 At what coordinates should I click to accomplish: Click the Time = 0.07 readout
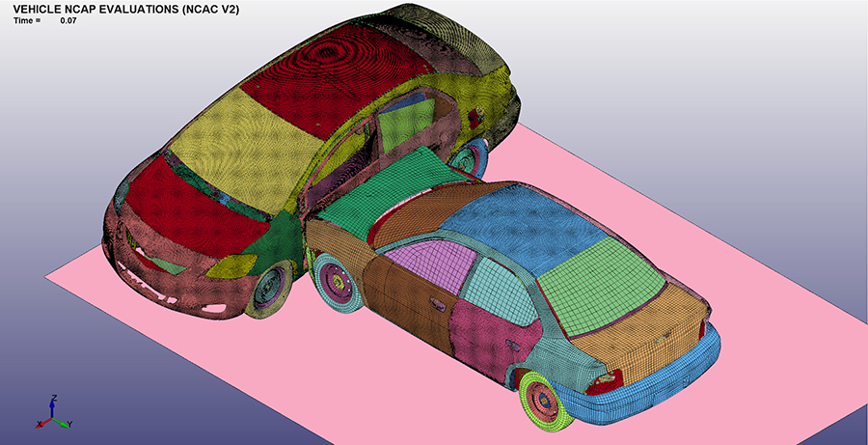coord(45,20)
